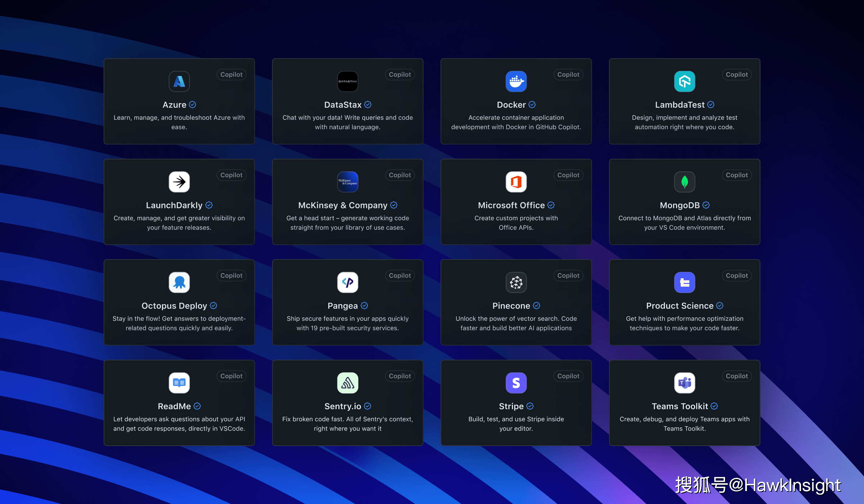Click the Copilot tag on the MongoDB card
This screenshot has height=504, width=864.
(x=737, y=175)
